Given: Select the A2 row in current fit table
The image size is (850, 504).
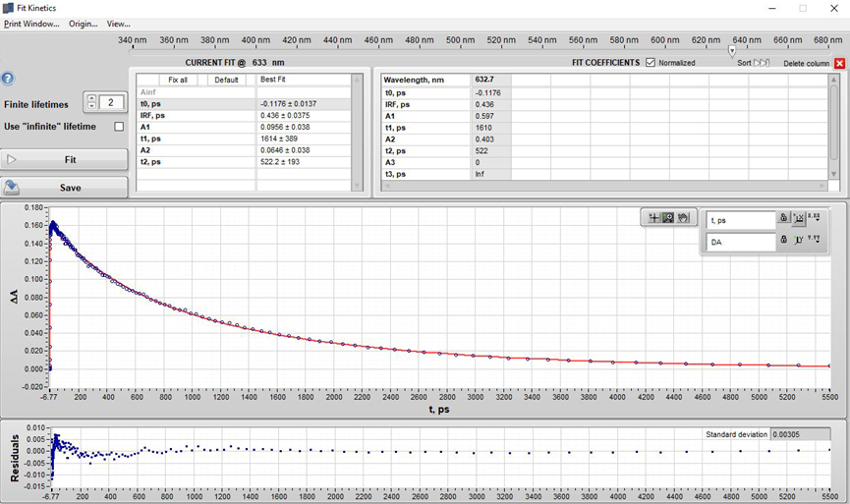Looking at the screenshot, I should pyautogui.click(x=244, y=150).
